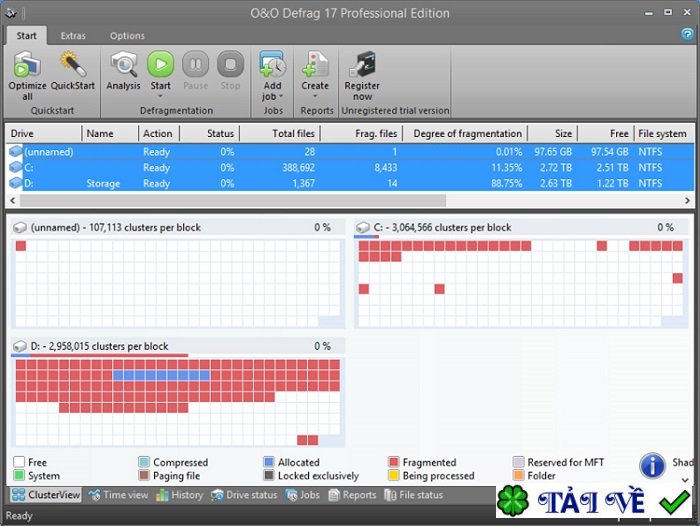
Task: Open the Drive status tab
Action: point(244,495)
